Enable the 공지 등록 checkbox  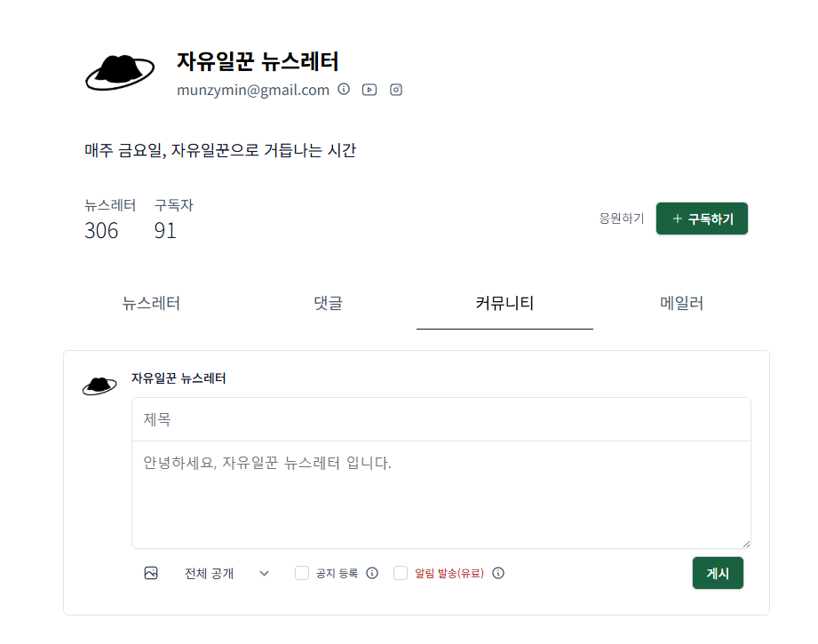(301, 573)
